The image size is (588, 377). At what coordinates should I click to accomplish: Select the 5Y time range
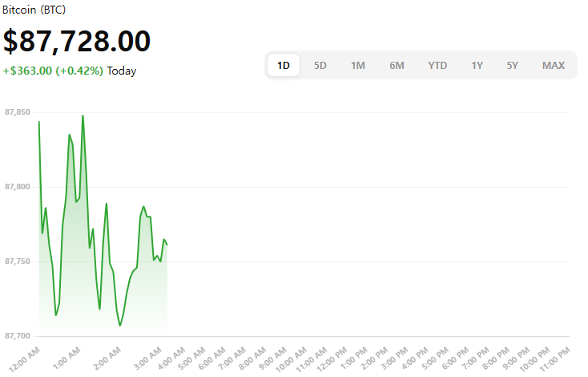[x=513, y=65]
